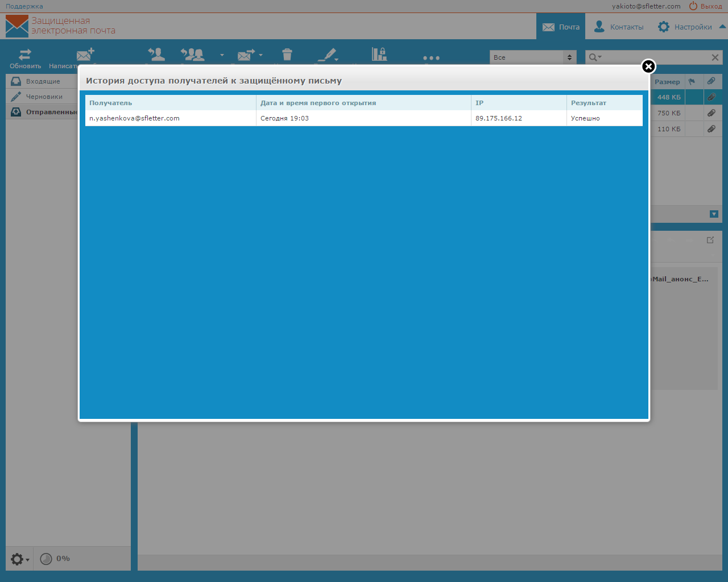Click the storage usage 0% indicator
728x582 pixels.
tap(55, 559)
